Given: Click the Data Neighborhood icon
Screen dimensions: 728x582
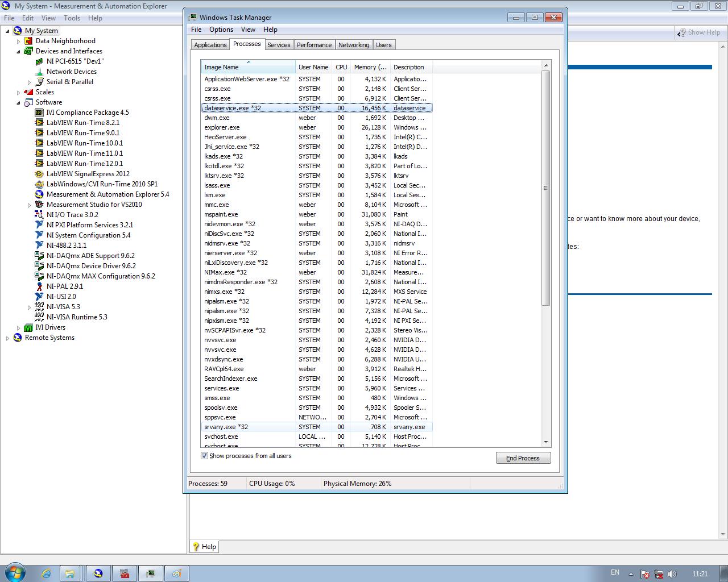Looking at the screenshot, I should coord(28,41).
